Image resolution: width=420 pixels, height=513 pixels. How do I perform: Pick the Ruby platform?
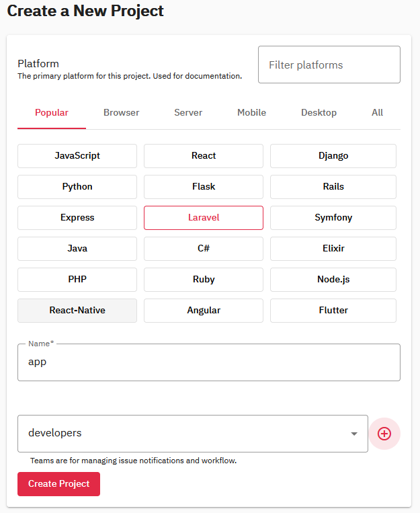204,280
